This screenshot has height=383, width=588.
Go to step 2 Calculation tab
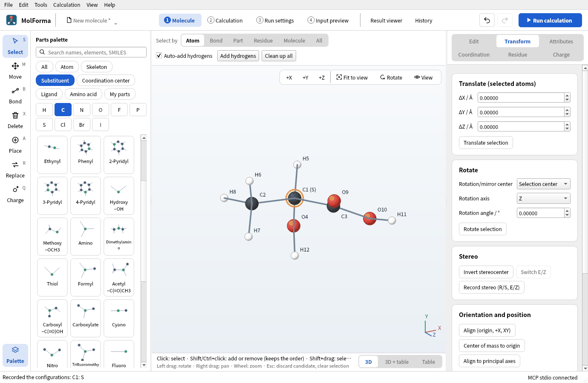click(225, 20)
